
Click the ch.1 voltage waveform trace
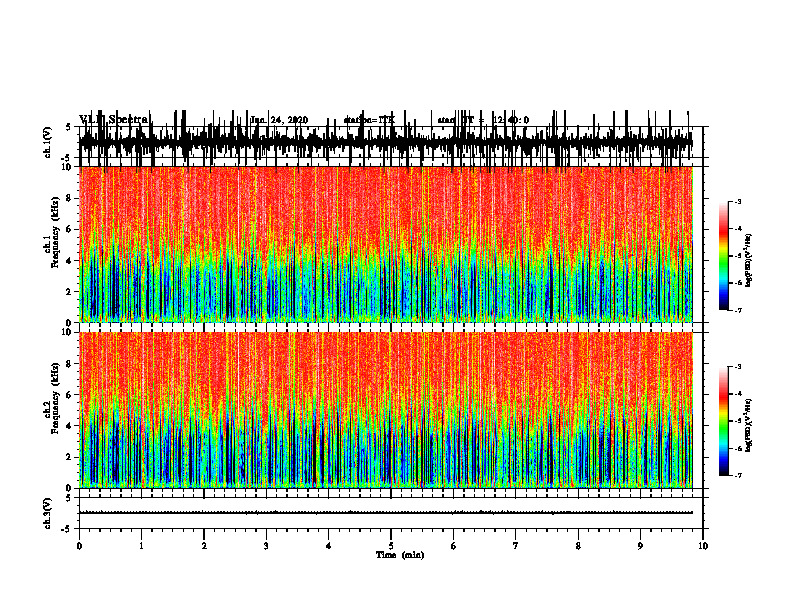(x=386, y=143)
